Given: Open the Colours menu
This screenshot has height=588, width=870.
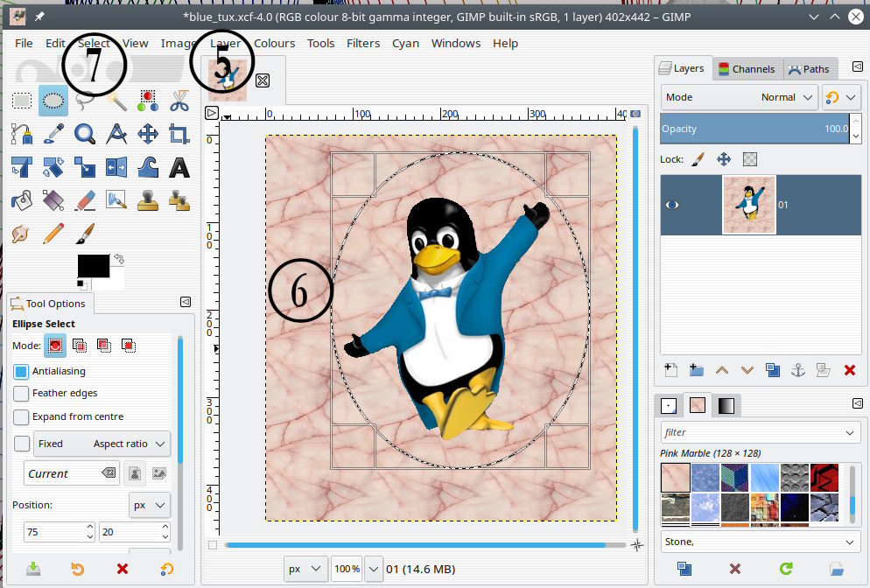Looking at the screenshot, I should 274,43.
